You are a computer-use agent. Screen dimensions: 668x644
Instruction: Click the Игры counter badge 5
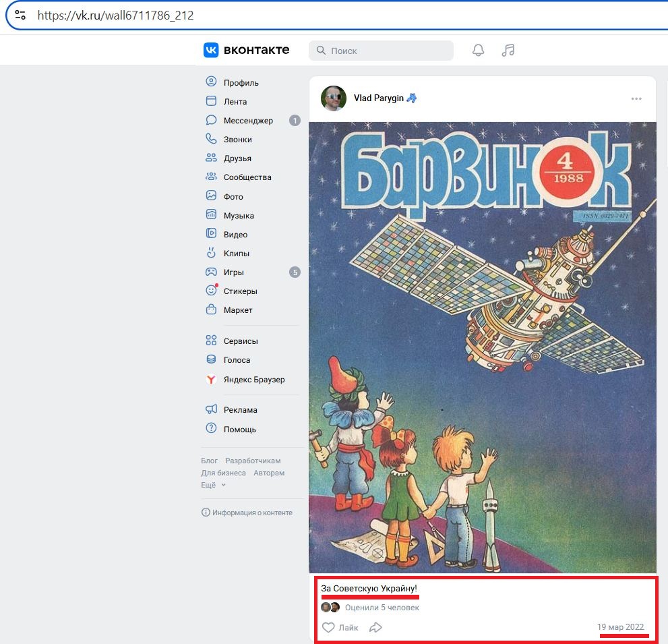295,272
